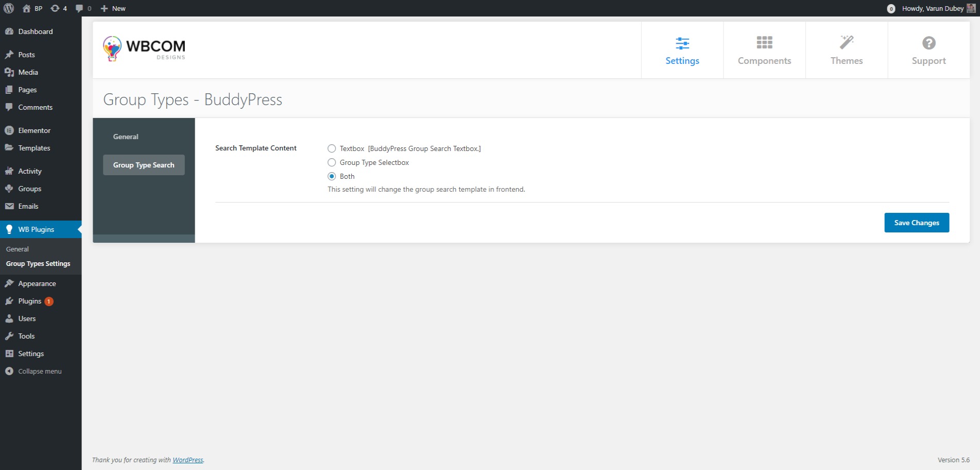Open the BP site home icon
The width and height of the screenshot is (980, 470).
click(x=26, y=8)
